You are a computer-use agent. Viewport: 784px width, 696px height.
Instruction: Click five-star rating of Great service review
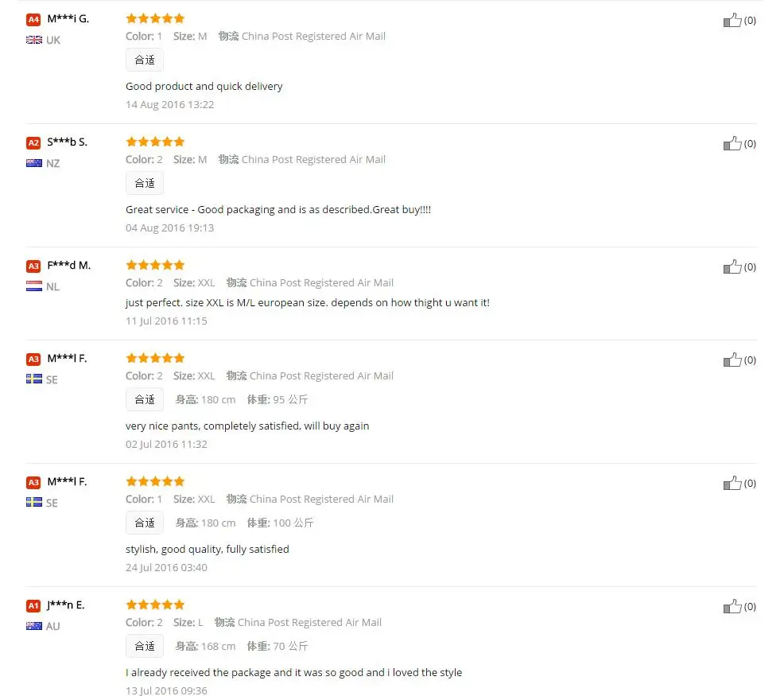[156, 142]
